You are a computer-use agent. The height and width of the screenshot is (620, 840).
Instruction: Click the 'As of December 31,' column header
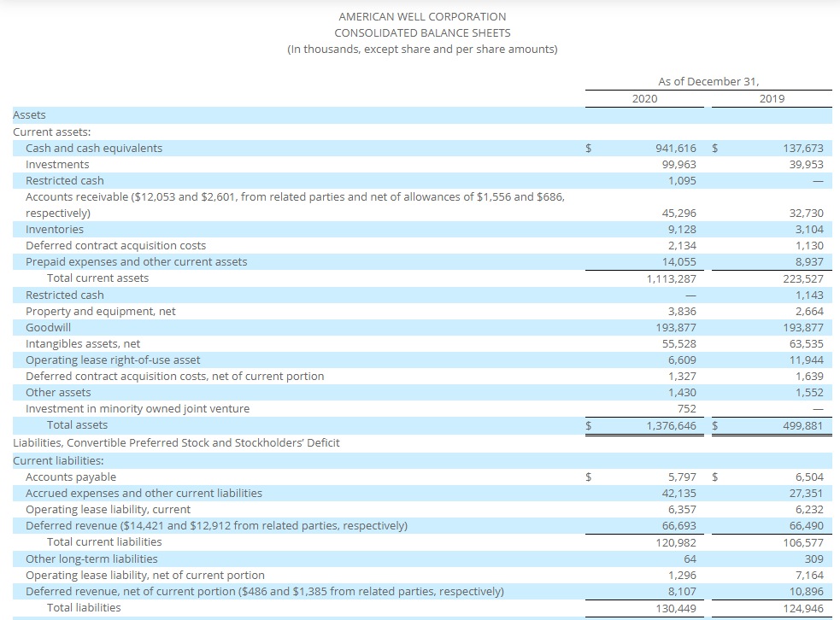(x=708, y=81)
